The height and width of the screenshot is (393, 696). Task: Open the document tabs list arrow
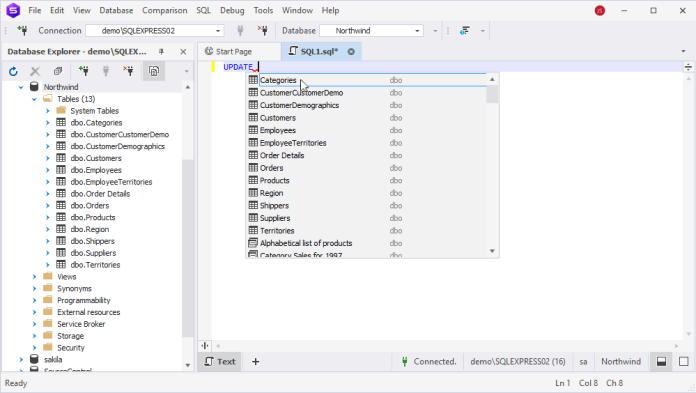[x=683, y=52]
